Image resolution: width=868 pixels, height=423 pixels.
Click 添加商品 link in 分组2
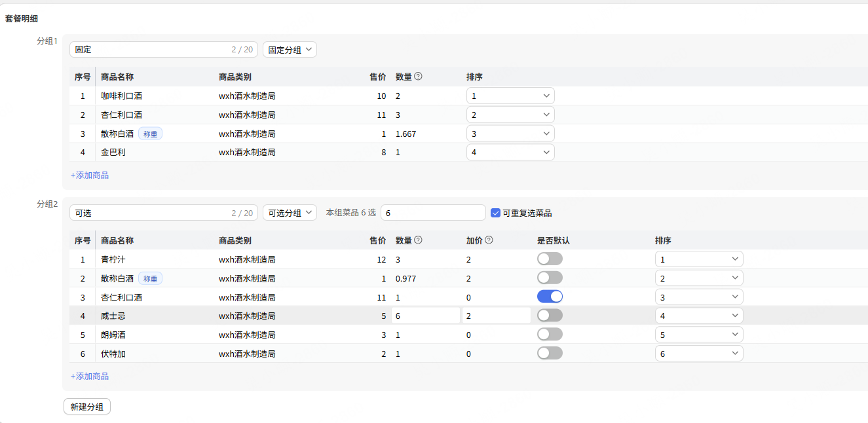90,377
